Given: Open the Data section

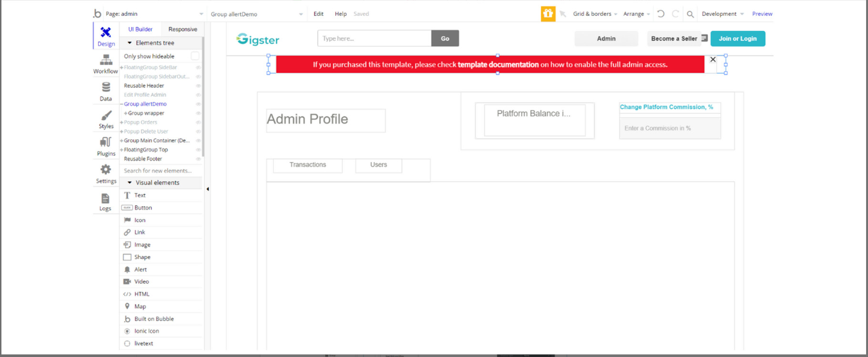Looking at the screenshot, I should (x=106, y=92).
